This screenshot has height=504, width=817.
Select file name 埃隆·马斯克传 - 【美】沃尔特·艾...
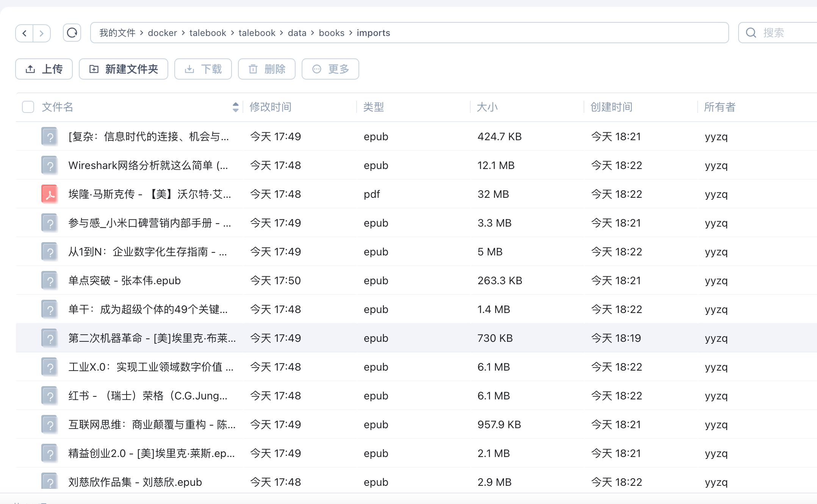click(150, 194)
